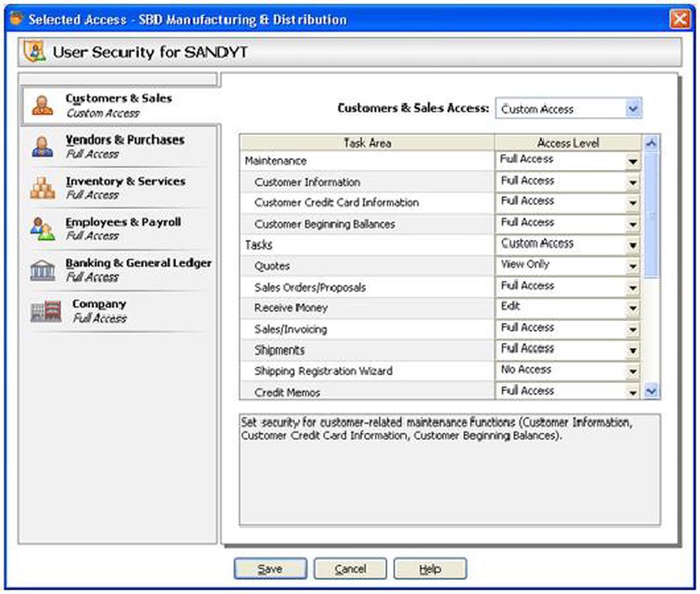Click the Inventory & Services boxes icon

click(x=42, y=187)
